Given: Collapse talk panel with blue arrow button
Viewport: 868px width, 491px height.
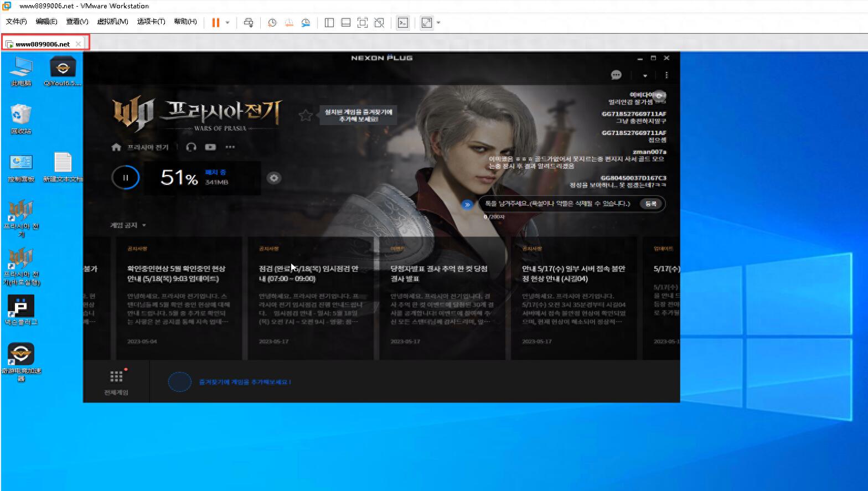Looking at the screenshot, I should 467,204.
